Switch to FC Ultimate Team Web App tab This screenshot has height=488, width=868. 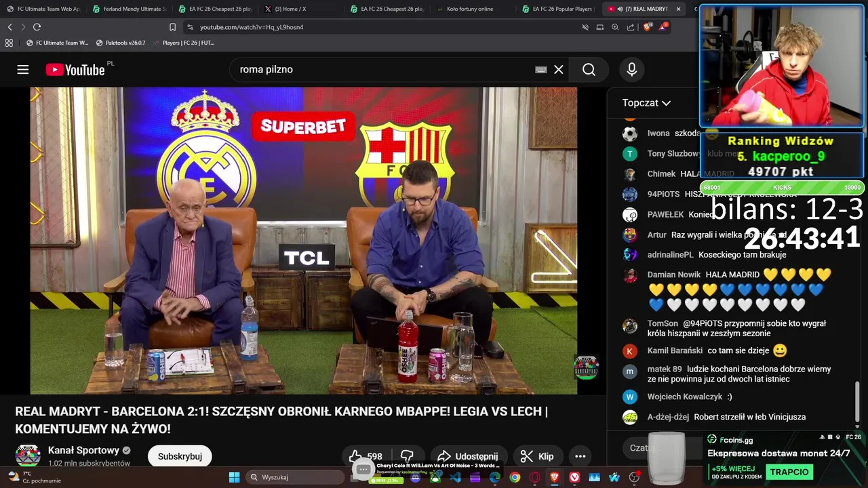[x=44, y=9]
